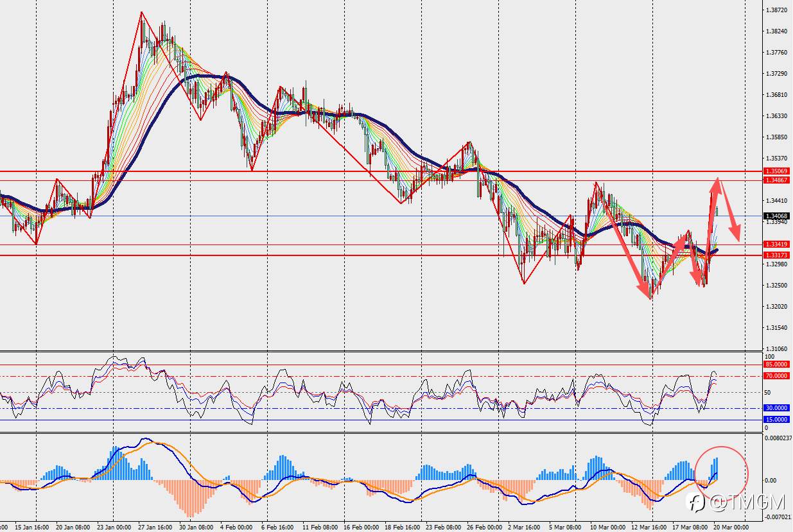Click the 1.32020 price axis label
The height and width of the screenshot is (532, 793).
pyautogui.click(x=777, y=307)
